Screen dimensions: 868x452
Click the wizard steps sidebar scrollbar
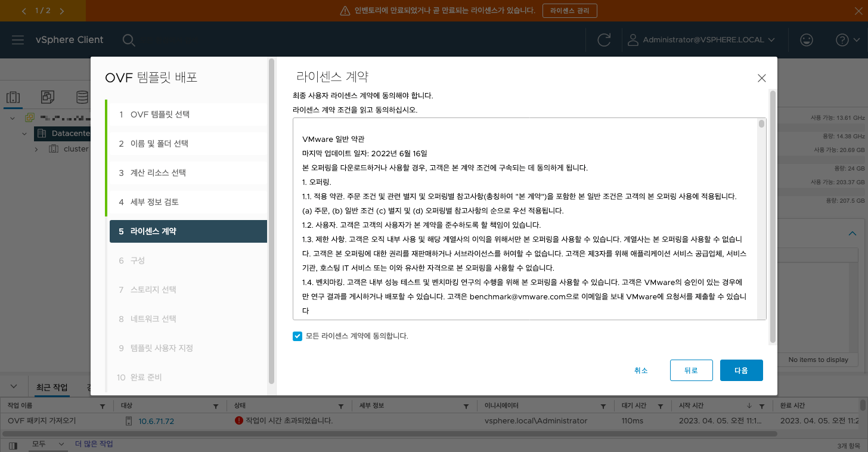[x=271, y=221]
